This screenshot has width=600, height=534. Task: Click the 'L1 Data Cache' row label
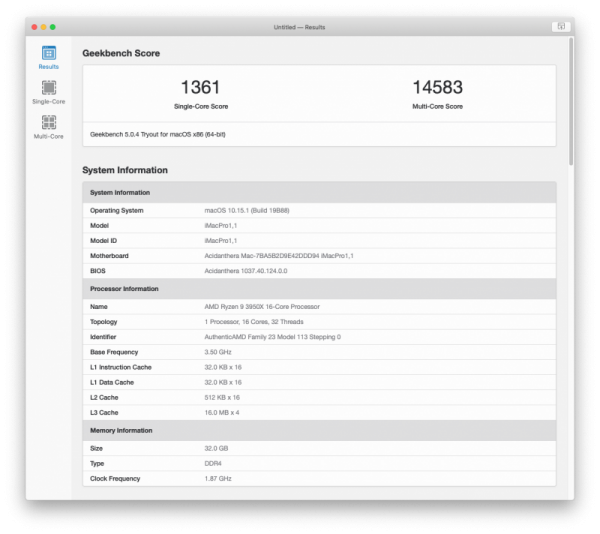[x=112, y=382]
